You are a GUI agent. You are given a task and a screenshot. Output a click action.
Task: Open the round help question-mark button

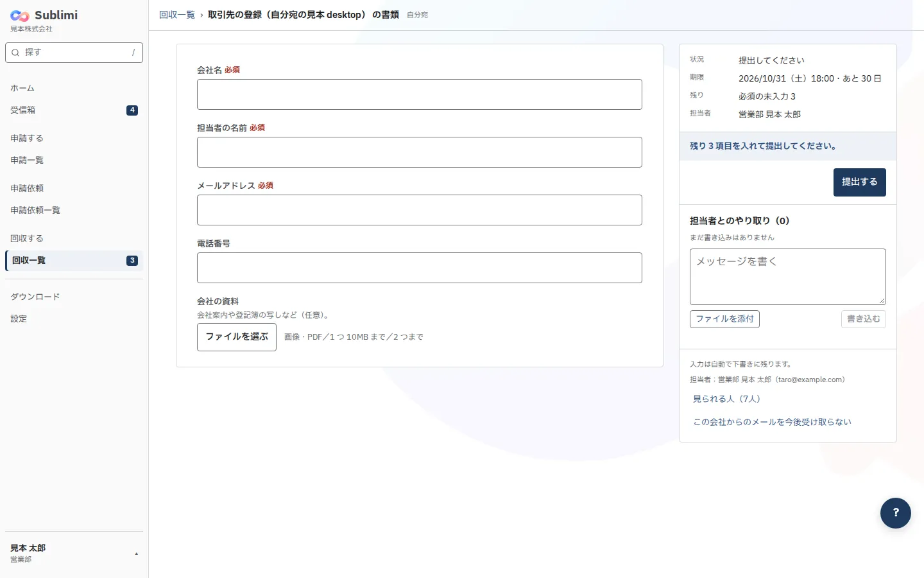pos(896,513)
